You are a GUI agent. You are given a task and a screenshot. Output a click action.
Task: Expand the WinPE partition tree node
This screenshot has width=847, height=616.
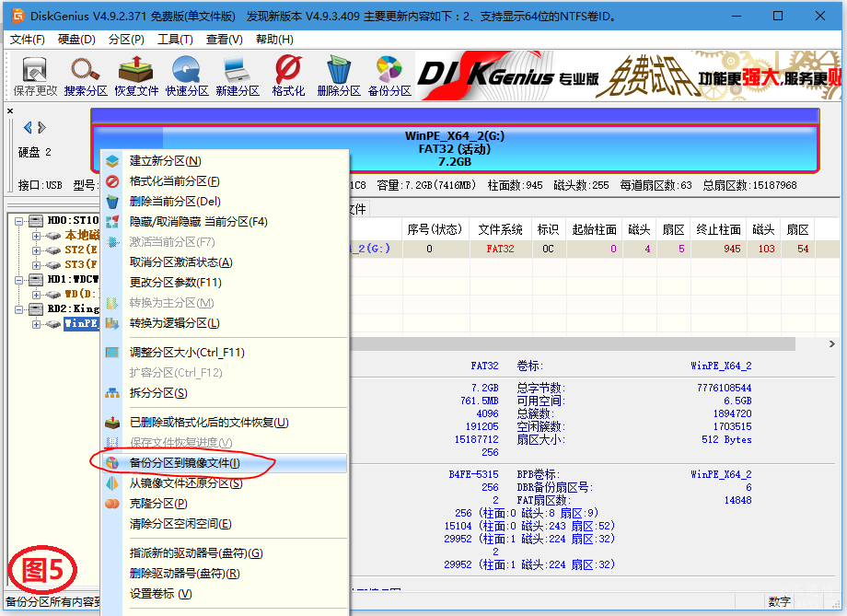click(36, 324)
